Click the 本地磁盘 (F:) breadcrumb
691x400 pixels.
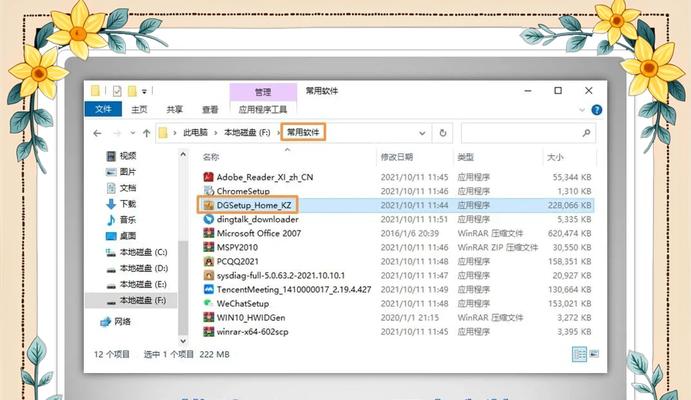[247, 132]
